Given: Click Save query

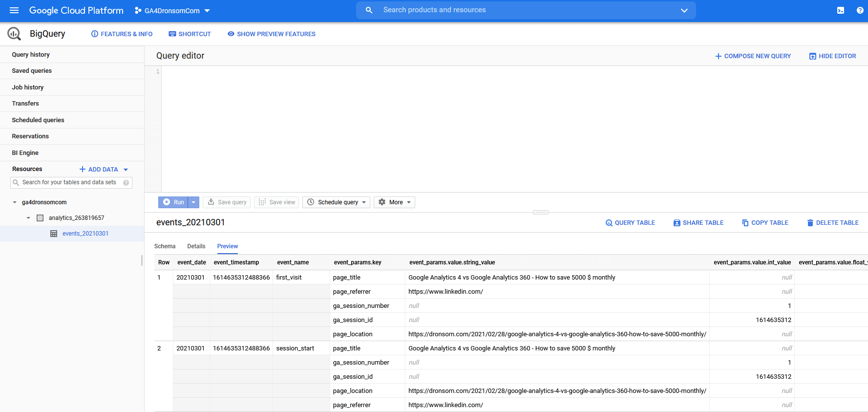Looking at the screenshot, I should coord(227,202).
